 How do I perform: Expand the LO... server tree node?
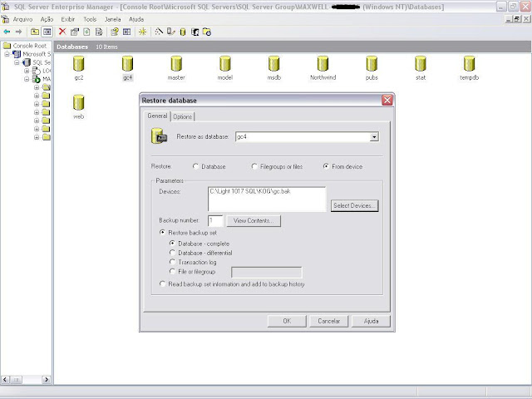click(27, 71)
